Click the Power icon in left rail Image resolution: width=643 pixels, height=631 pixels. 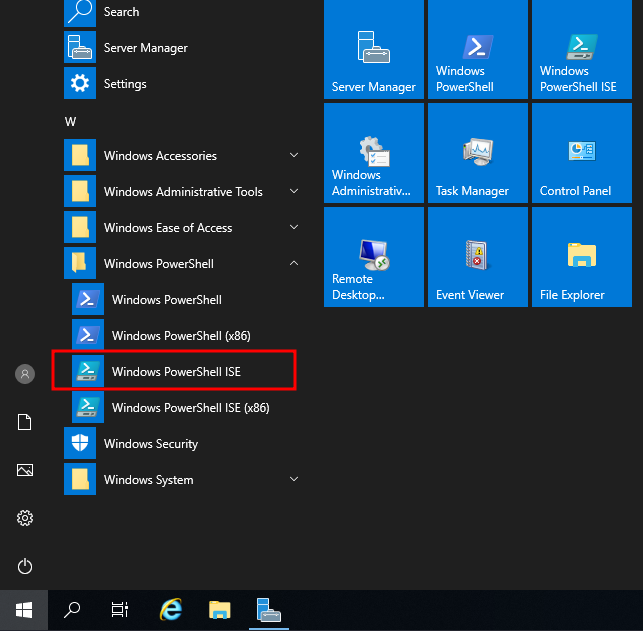pos(25,566)
